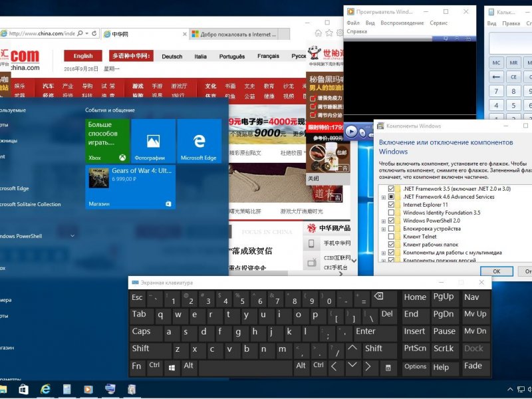This screenshot has height=399, width=532.
Task: Click the backspace arrow button in Calculator
Action: click(496, 77)
